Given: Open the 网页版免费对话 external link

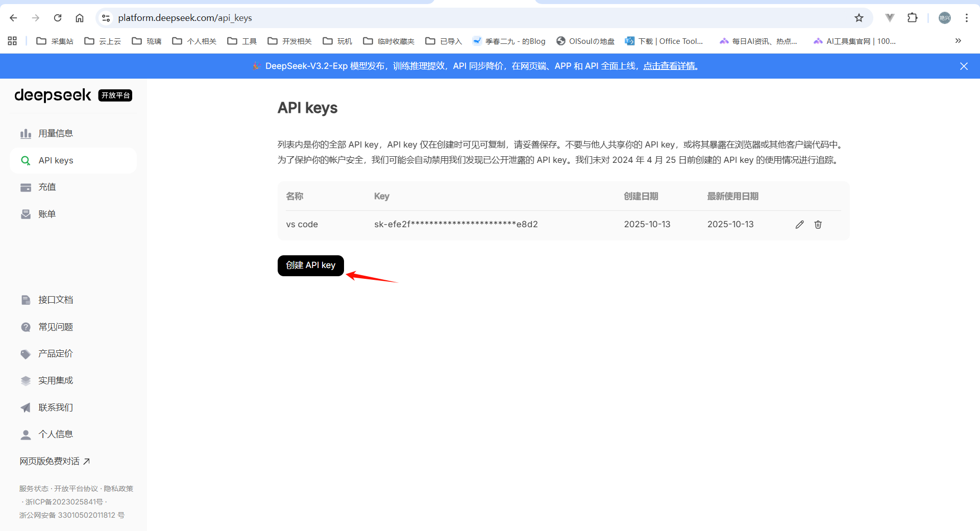Looking at the screenshot, I should (55, 461).
